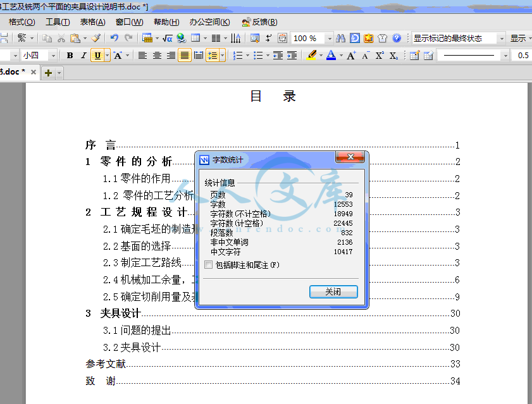
Task: Open the 办公空间(K) menu
Action: pos(209,22)
